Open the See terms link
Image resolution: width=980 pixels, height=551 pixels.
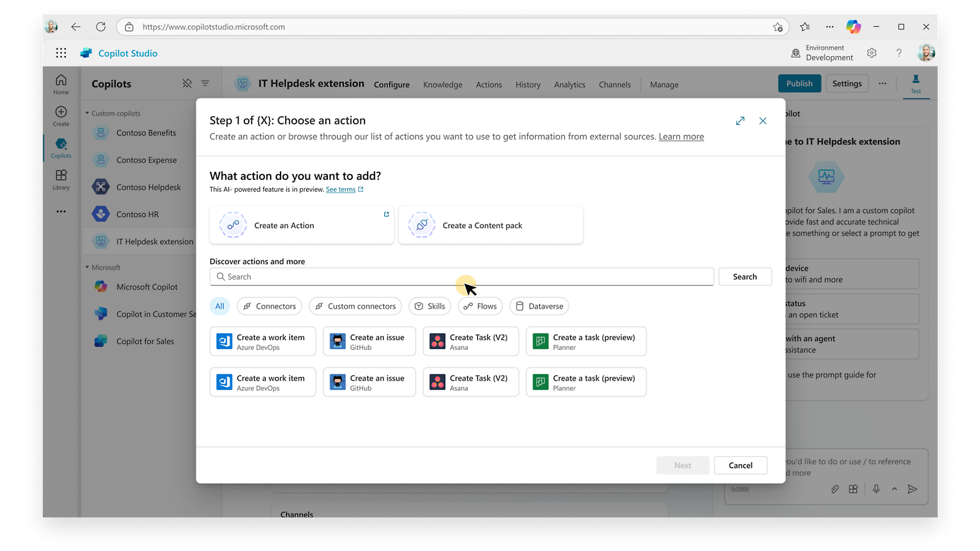tap(341, 189)
